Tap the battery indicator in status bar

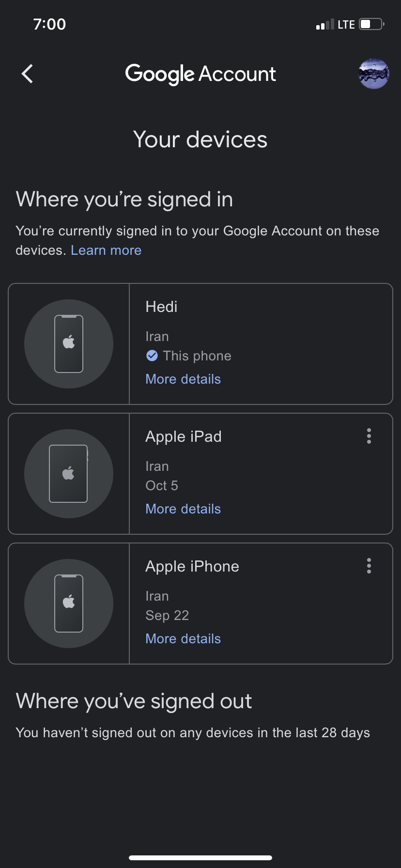(371, 24)
